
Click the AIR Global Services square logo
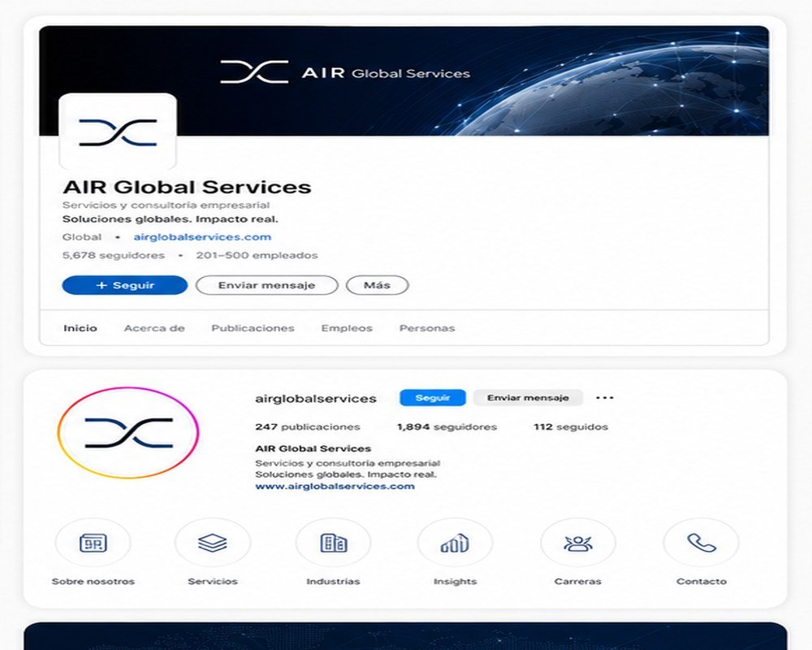[x=118, y=132]
